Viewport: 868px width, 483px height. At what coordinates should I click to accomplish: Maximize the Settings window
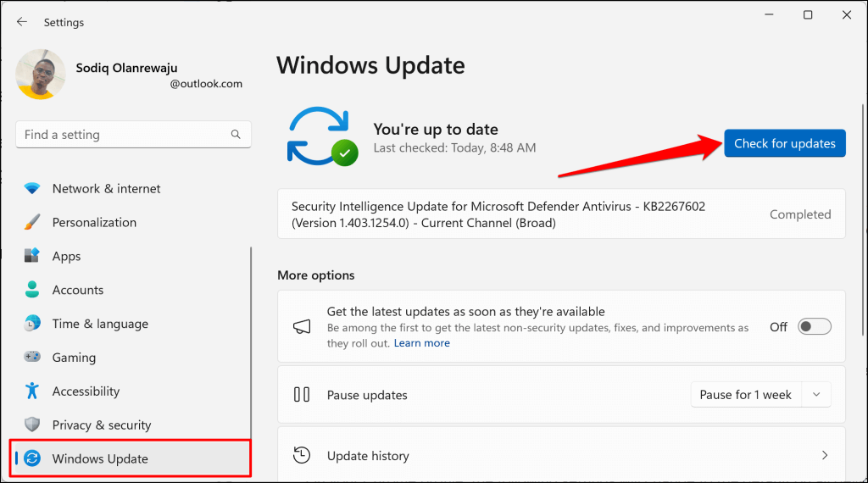point(808,15)
